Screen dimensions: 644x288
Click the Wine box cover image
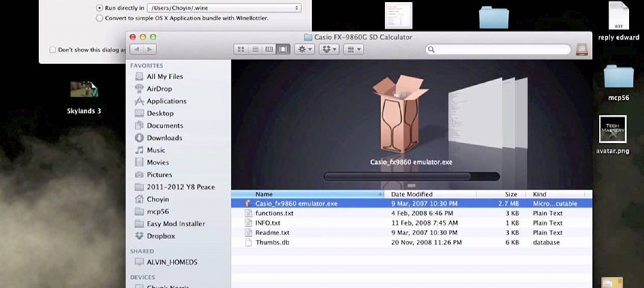(400, 114)
